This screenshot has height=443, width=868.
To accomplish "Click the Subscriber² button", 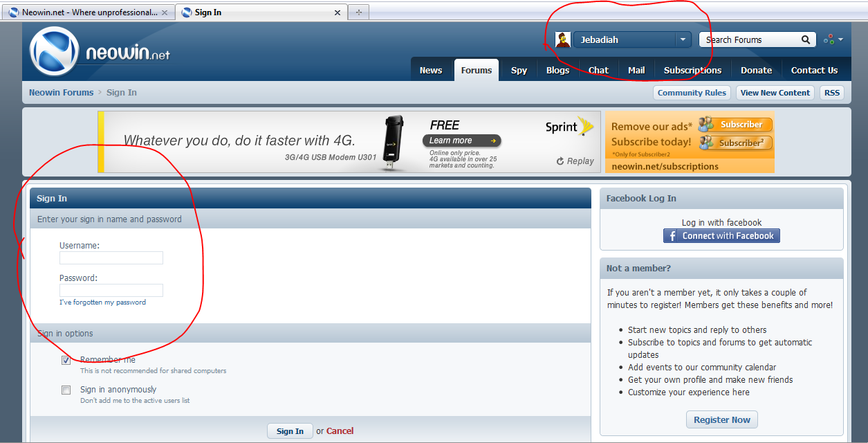I will coord(735,143).
